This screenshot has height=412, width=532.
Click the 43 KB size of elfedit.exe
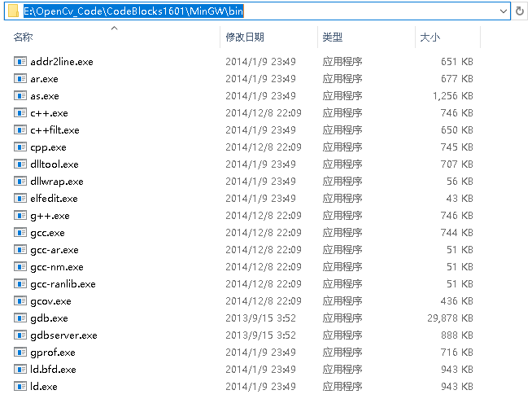coord(460,199)
